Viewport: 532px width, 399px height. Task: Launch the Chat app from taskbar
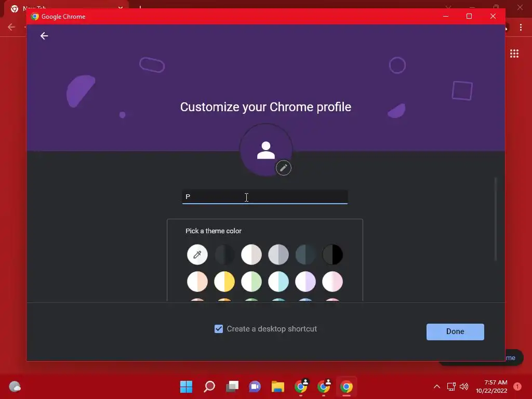pos(255,387)
